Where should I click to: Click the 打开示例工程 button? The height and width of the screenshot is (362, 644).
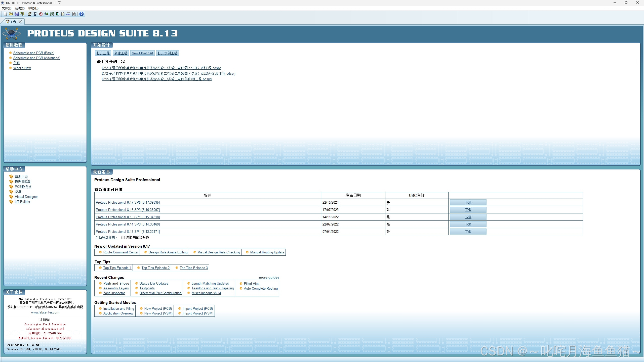tap(167, 53)
